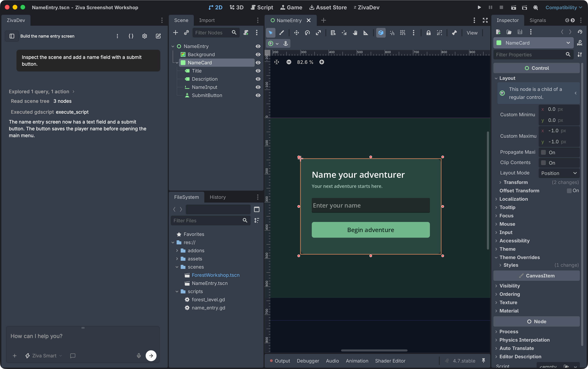Image resolution: width=588 pixels, height=369 pixels.
Task: Open the inspector object history icon
Action: coord(580,32)
